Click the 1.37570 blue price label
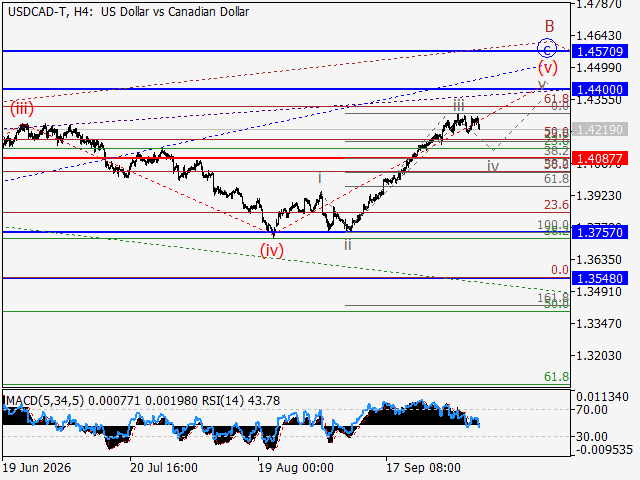The width and height of the screenshot is (640, 480). [x=600, y=233]
